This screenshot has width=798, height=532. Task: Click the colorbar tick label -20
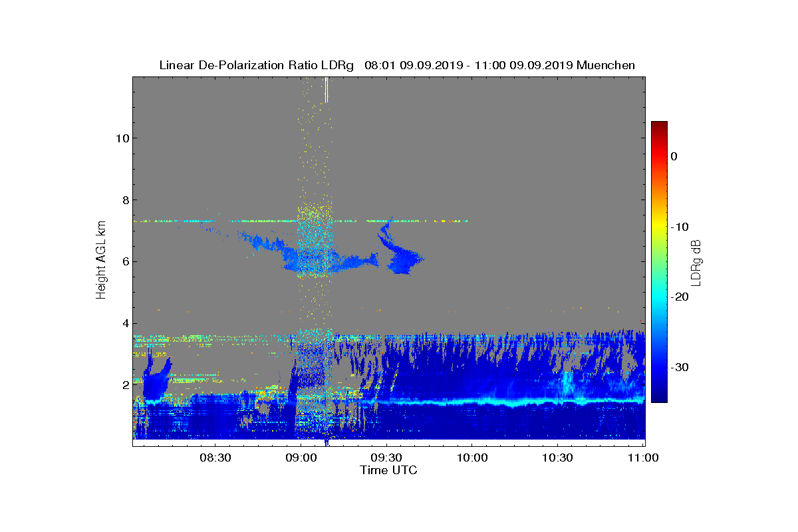(x=679, y=297)
